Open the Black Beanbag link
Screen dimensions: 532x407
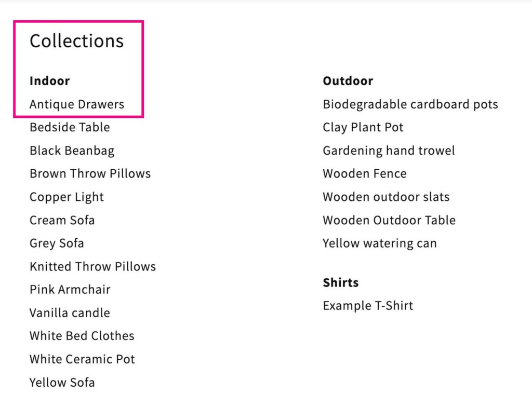(x=72, y=151)
